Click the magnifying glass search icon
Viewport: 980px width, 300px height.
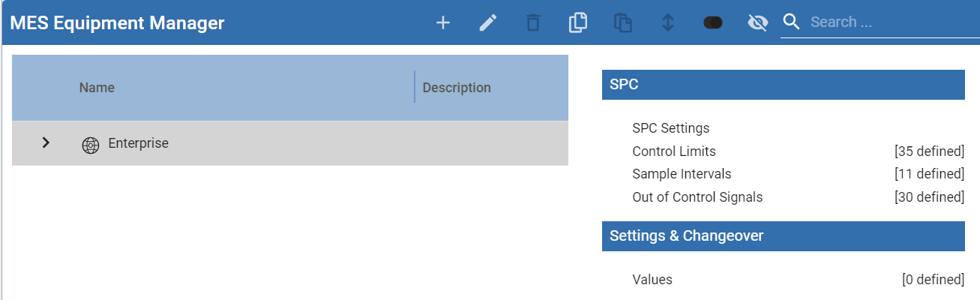(792, 22)
